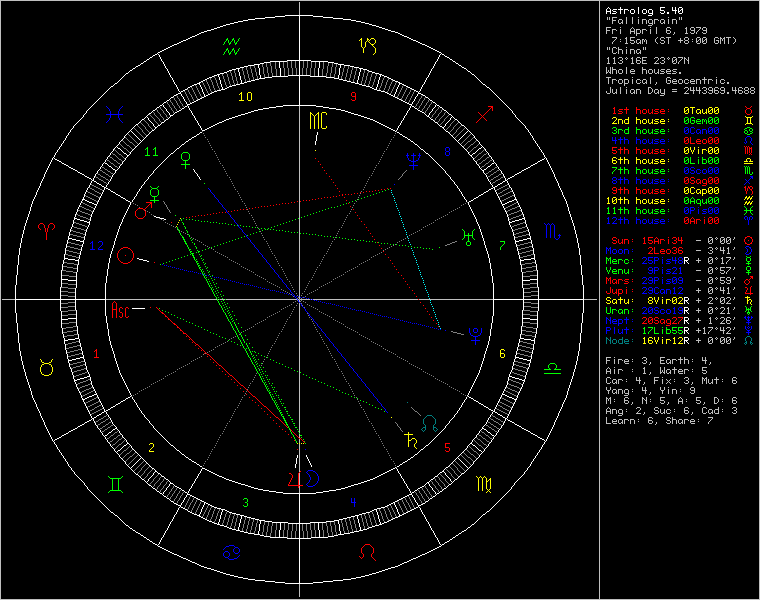Select the Venus symbol in chart

tap(186, 160)
